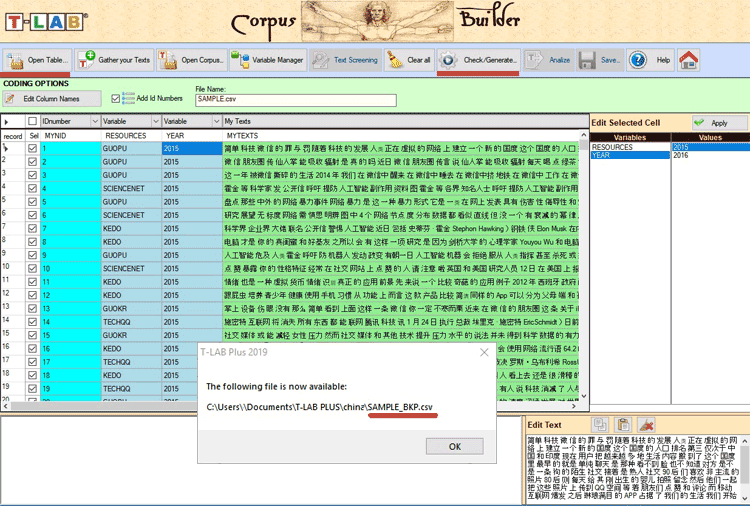This screenshot has width=750, height=506.
Task: Uncheck the Sel checkbox for record 13
Action: (x=32, y=309)
